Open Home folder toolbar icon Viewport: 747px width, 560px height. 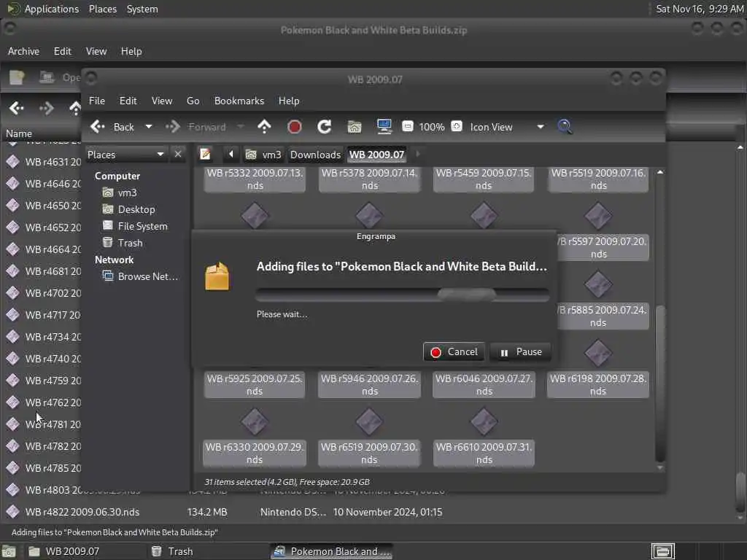click(x=355, y=127)
